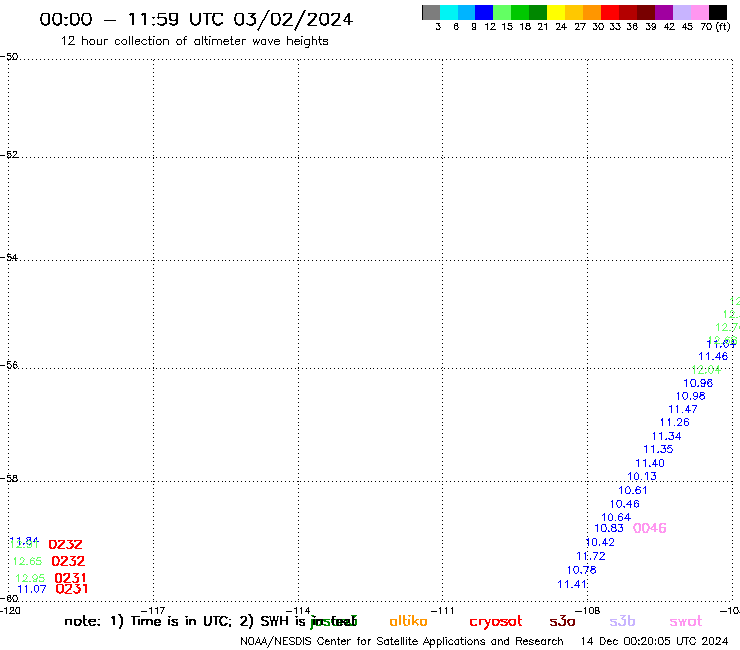Click the wave height value 11.47
The height and width of the screenshot is (650, 740).
(683, 409)
